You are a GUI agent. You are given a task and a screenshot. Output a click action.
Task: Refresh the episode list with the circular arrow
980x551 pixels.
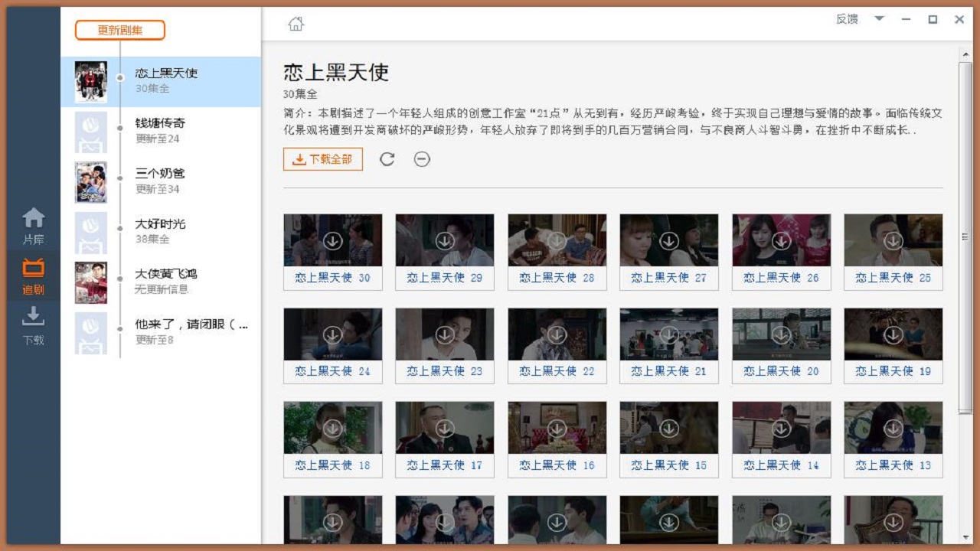387,159
